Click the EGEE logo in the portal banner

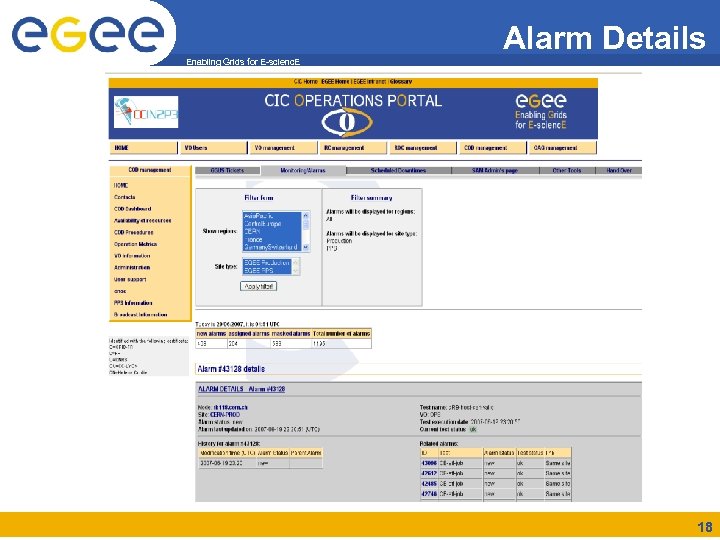540,112
